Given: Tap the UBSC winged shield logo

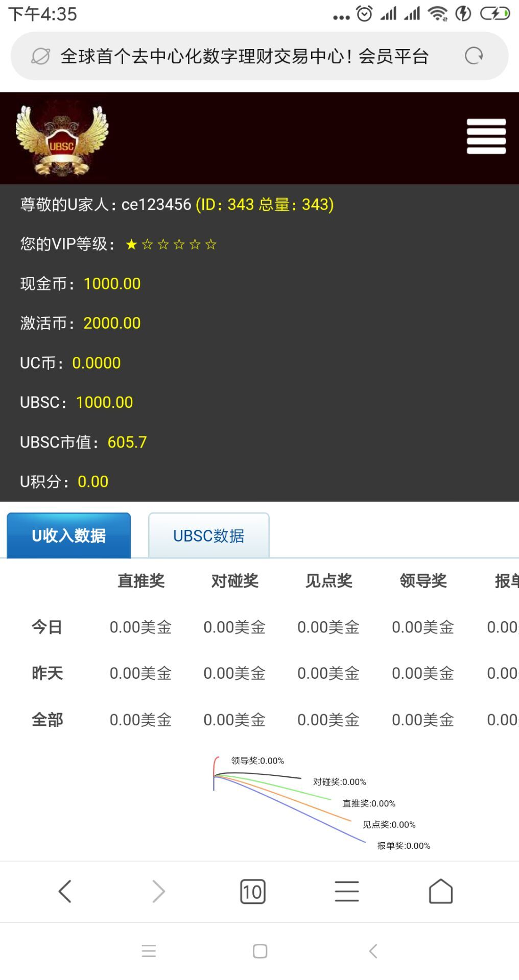Looking at the screenshot, I should (x=62, y=139).
